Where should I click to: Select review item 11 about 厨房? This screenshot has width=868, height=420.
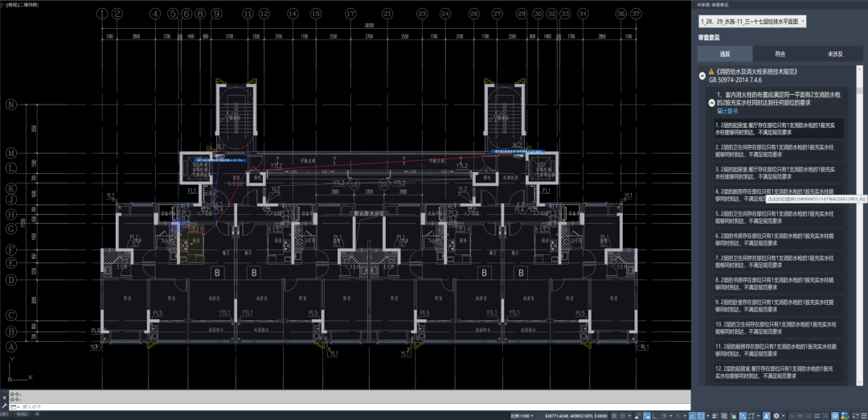(x=778, y=349)
